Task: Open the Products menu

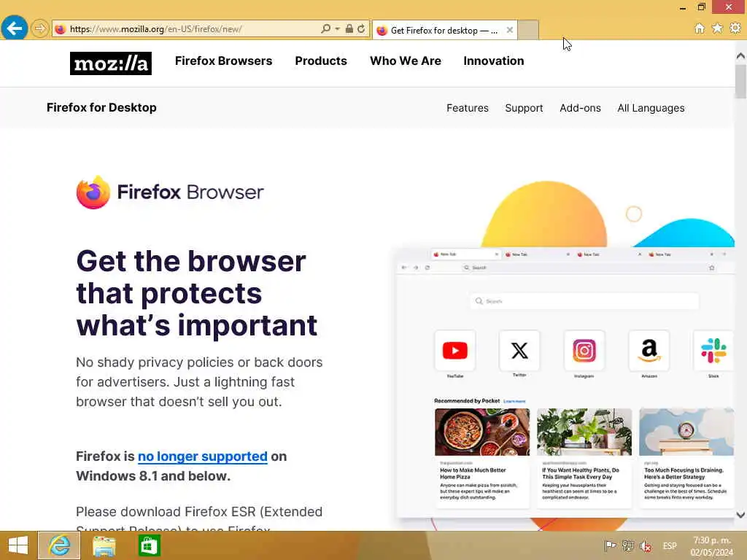Action: pos(321,61)
